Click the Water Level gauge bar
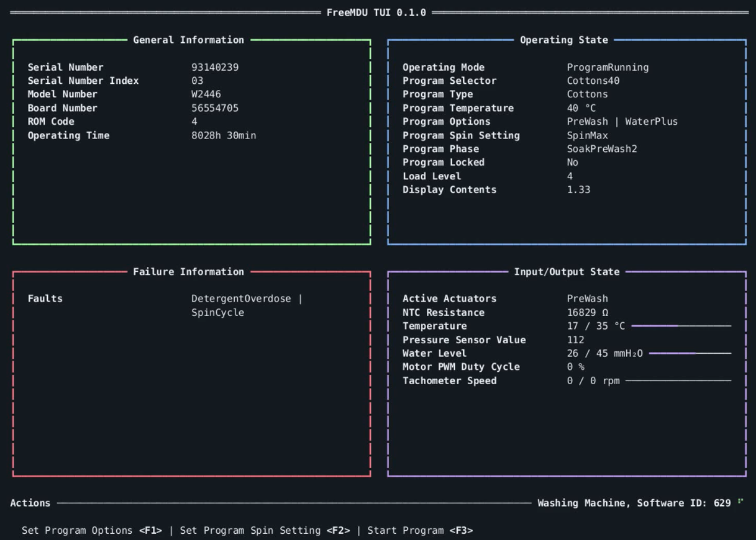The height and width of the screenshot is (540, 756). (690, 353)
